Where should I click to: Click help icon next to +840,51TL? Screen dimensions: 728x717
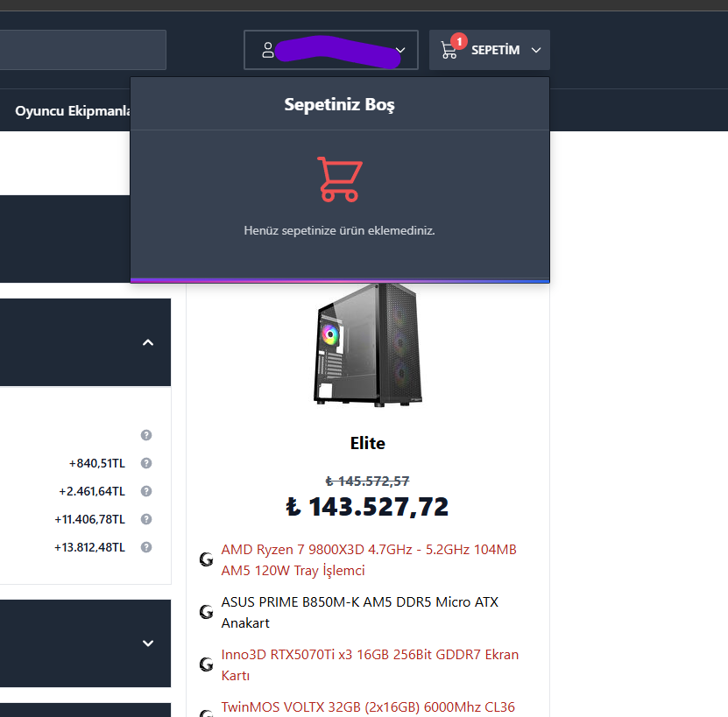pyautogui.click(x=146, y=463)
